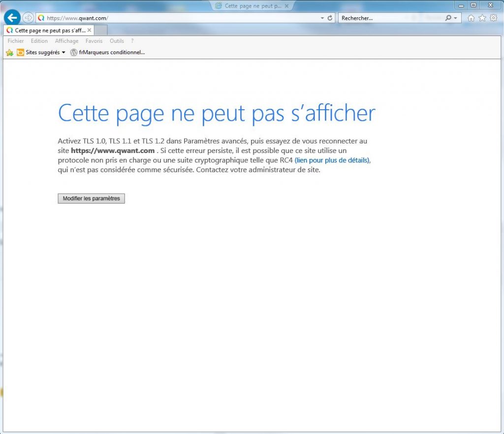The height and width of the screenshot is (434, 504).
Task: Expand the Sites suggérés dropdown
Action: click(63, 52)
